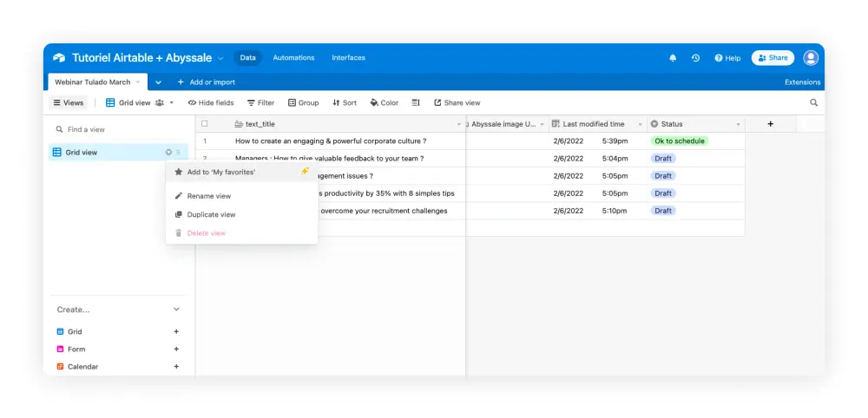The width and height of the screenshot is (868, 418).
Task: Open Extensions panel
Action: click(802, 82)
